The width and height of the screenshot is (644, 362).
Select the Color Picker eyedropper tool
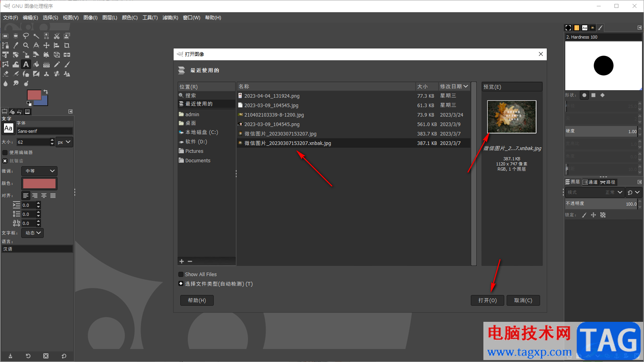tap(16, 45)
